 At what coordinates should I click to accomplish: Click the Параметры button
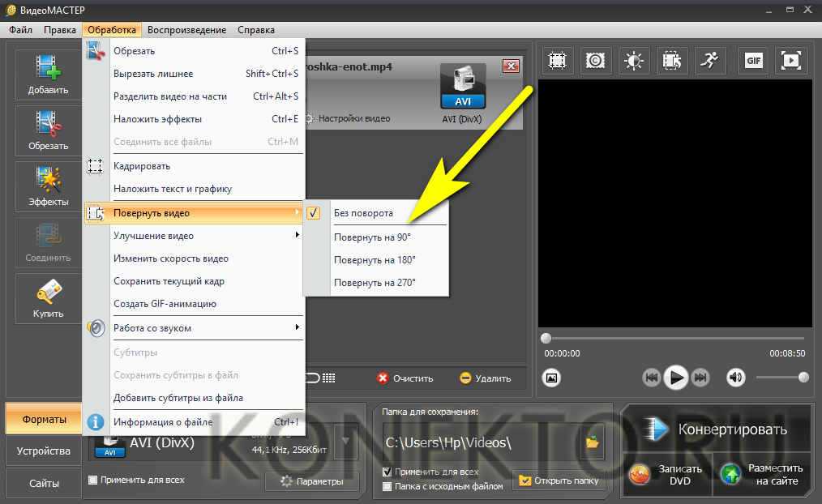(x=312, y=481)
